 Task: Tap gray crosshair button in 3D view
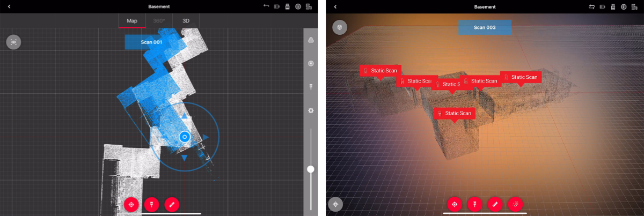335,204
